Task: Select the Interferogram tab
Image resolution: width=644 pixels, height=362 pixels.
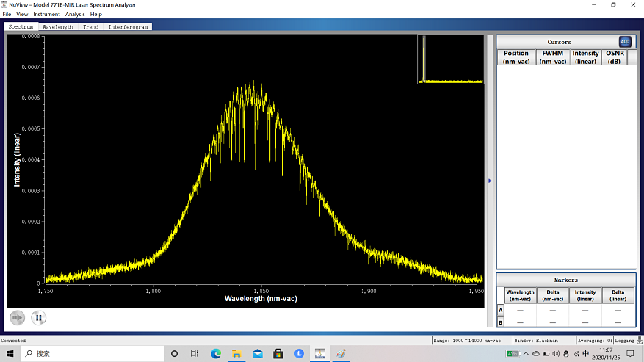Action: pos(128,27)
